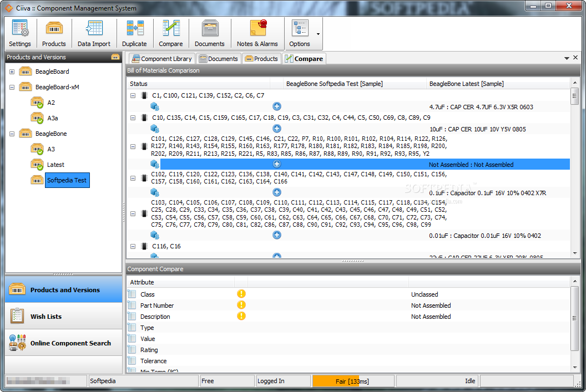
Task: Click component icon in 0.1uF row
Action: 155,192
